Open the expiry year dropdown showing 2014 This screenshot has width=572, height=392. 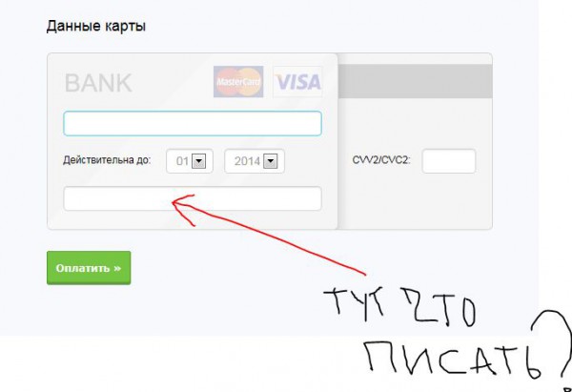255,161
